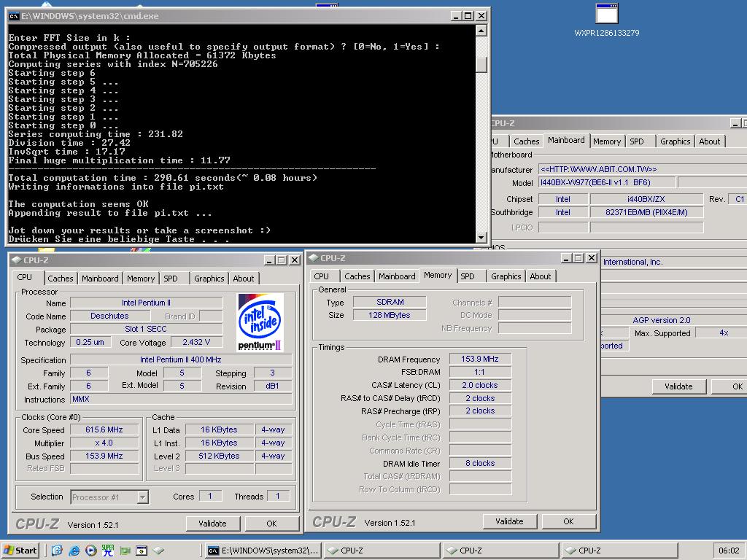The image size is (747, 560).
Task: Click the DRAM Idle Timer 8 clocks value
Action: pyautogui.click(x=480, y=463)
